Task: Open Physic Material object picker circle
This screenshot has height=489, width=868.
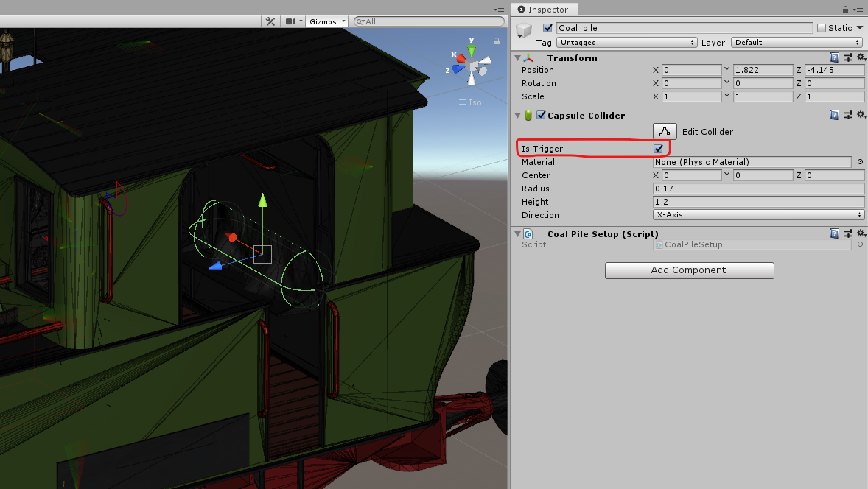Action: [859, 162]
